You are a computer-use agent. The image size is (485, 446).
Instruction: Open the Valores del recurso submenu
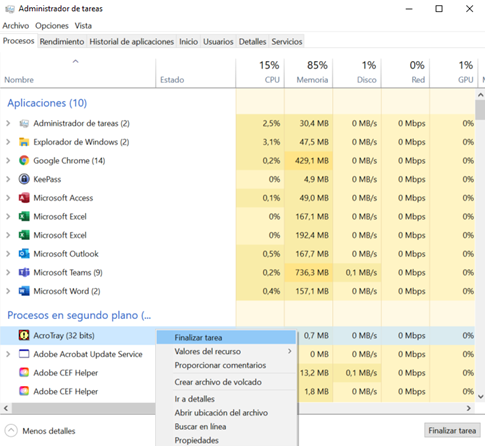coord(226,351)
